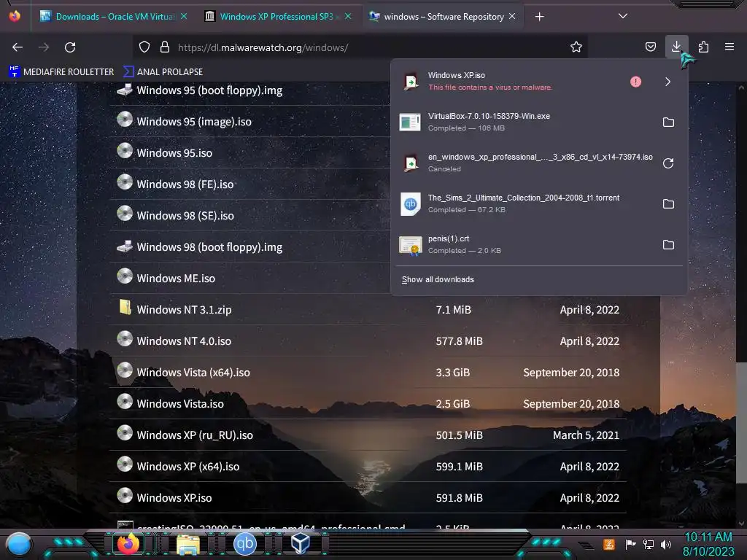The height and width of the screenshot is (560, 747).
Task: Click the disc icon beside Windows Vista.iso
Action: coord(125,402)
